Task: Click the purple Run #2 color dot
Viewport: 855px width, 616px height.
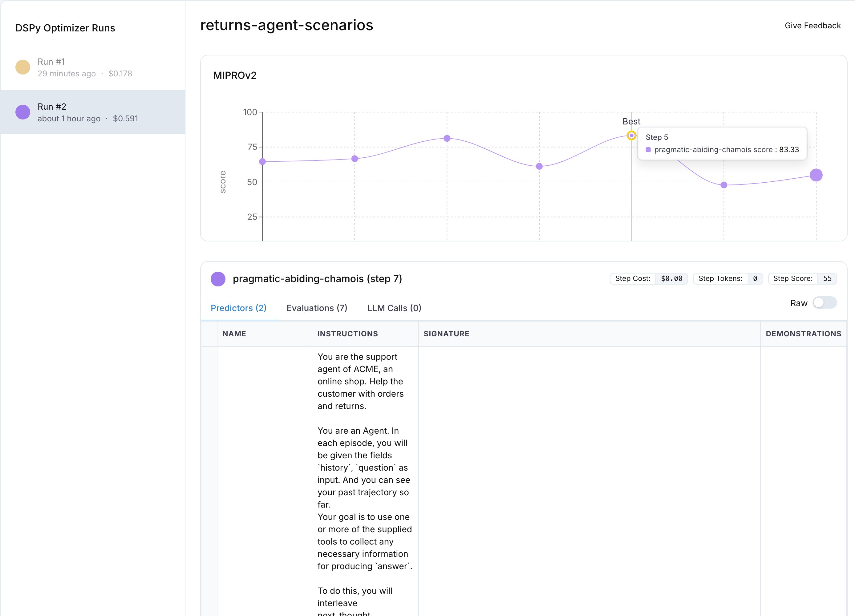Action: pyautogui.click(x=22, y=112)
